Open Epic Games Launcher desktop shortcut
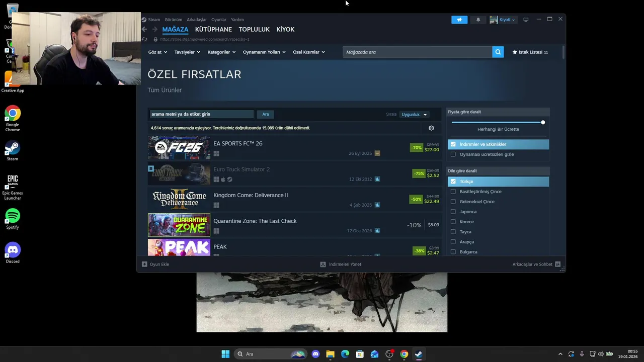This screenshot has width=644, height=362. (x=13, y=187)
